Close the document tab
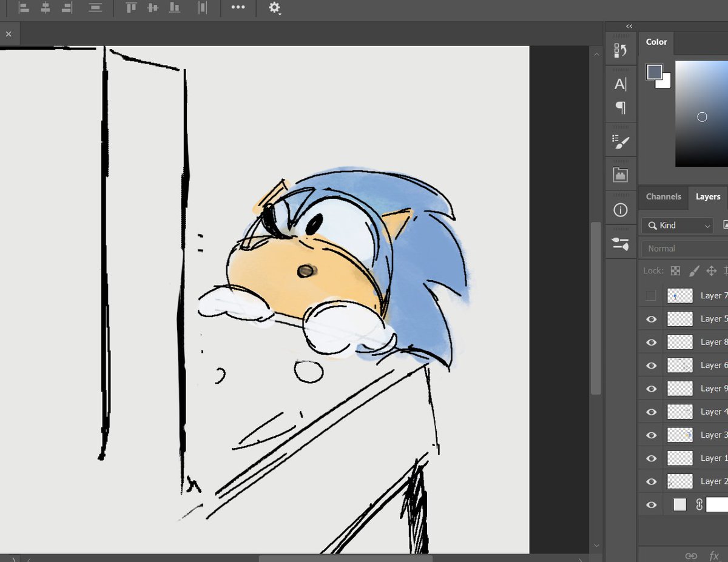This screenshot has height=562, width=728. pos(8,34)
